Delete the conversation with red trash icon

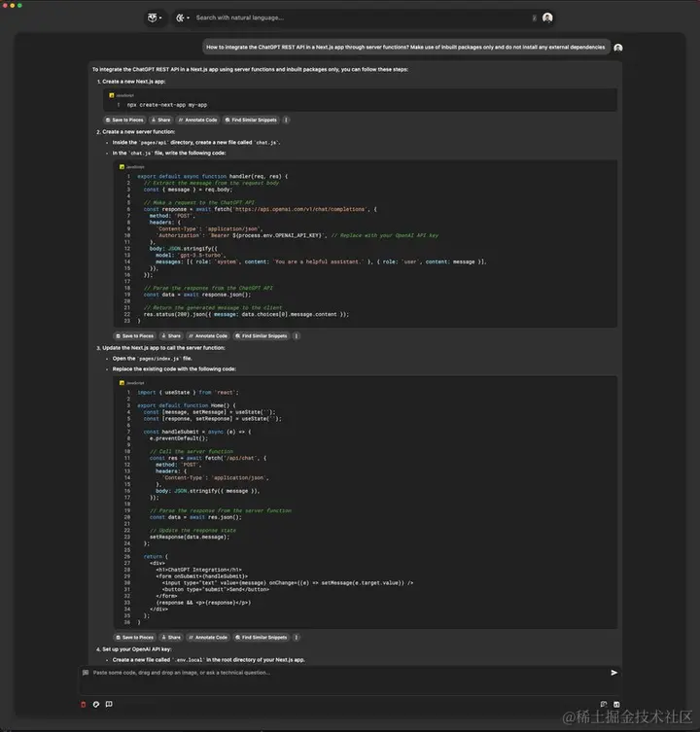(83, 705)
